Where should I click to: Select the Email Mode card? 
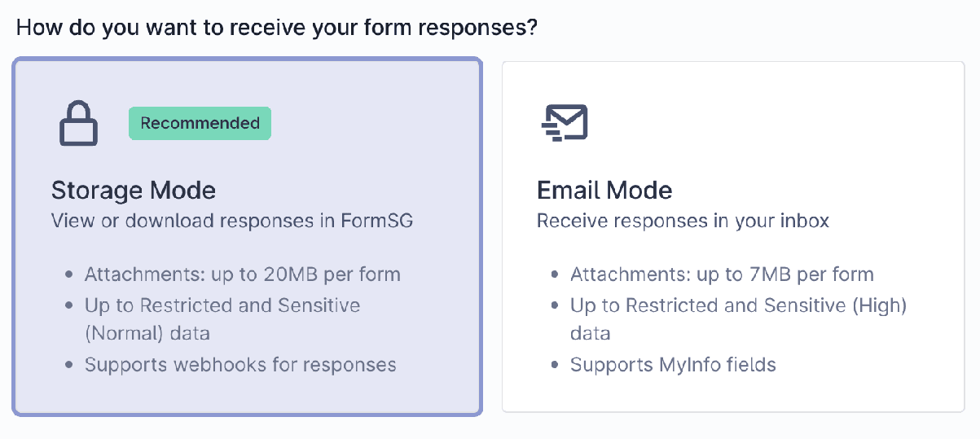(x=733, y=236)
